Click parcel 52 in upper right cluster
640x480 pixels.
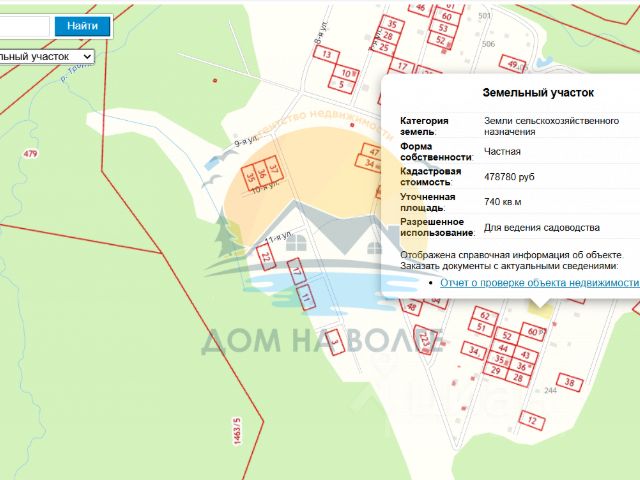[441, 40]
